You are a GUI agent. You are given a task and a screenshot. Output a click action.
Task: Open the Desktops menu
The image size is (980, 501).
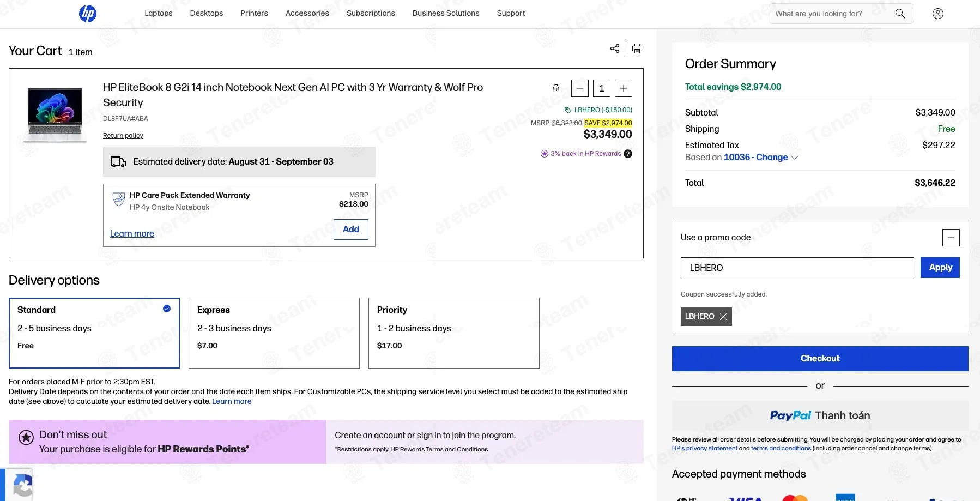point(207,13)
